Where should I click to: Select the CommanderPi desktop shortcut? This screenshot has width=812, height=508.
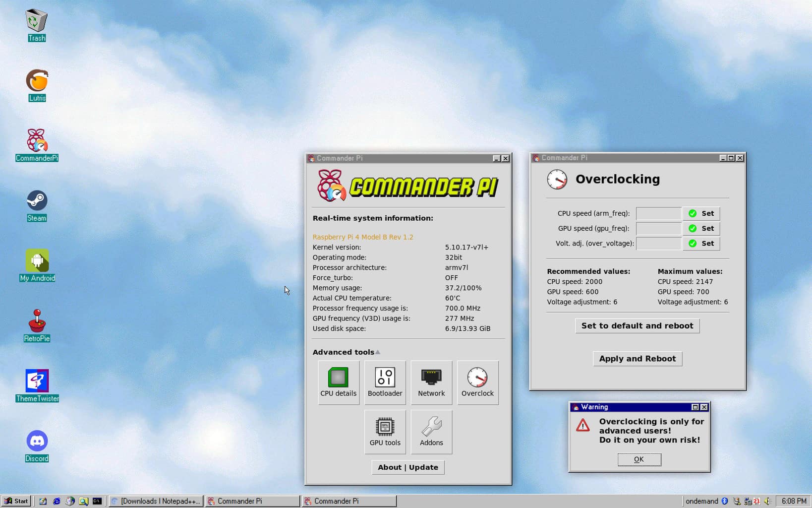[37, 145]
